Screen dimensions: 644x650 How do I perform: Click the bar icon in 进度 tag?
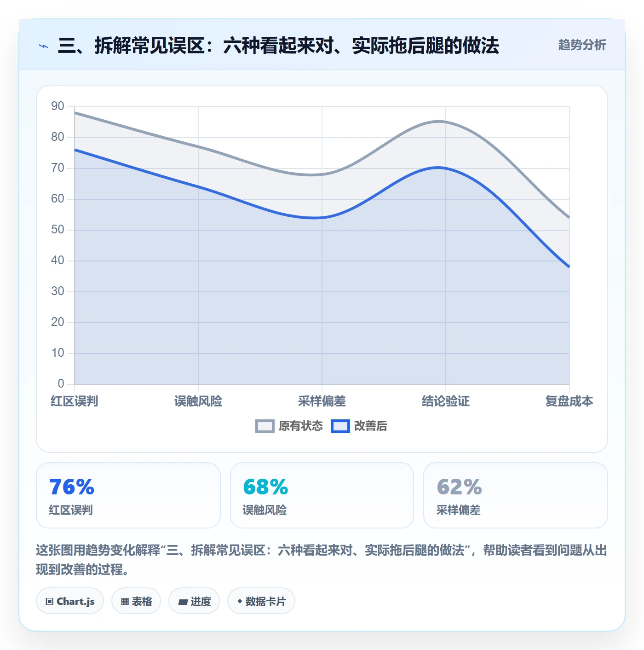[183, 602]
